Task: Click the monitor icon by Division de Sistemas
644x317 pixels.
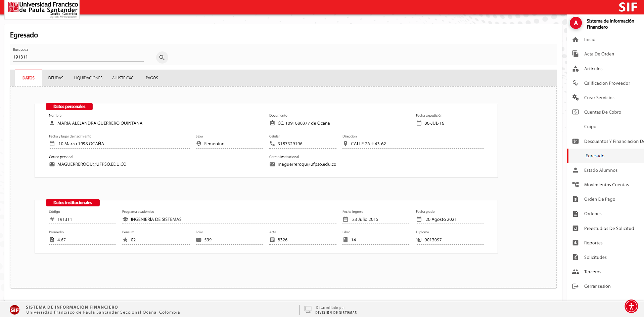Action: point(308,309)
